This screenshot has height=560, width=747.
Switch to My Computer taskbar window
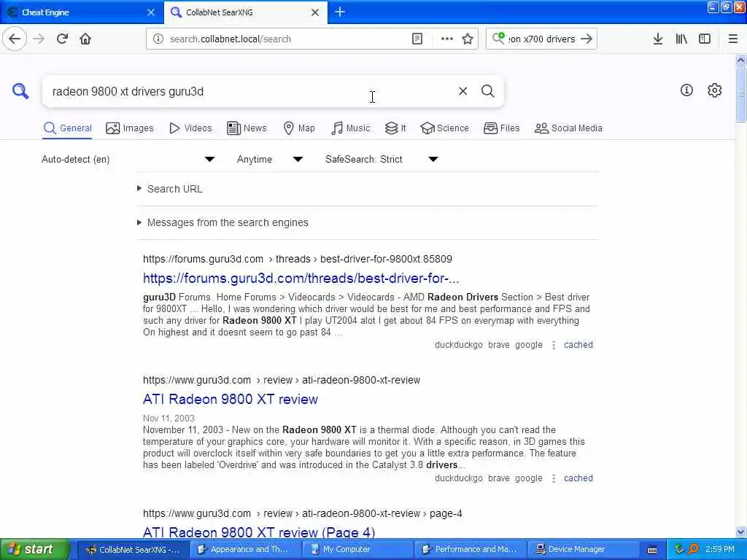tap(358, 549)
